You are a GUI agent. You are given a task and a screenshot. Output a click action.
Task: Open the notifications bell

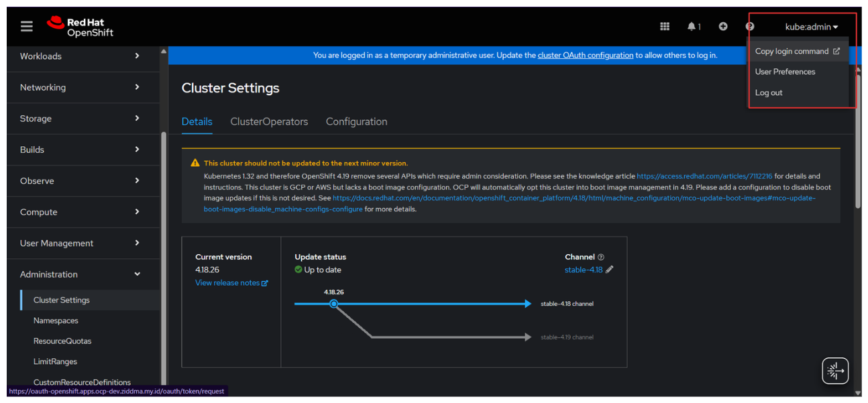click(x=693, y=27)
